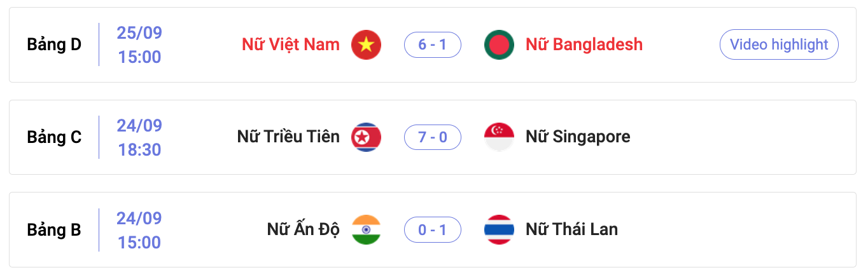Click the Thailand flag icon

click(499, 230)
